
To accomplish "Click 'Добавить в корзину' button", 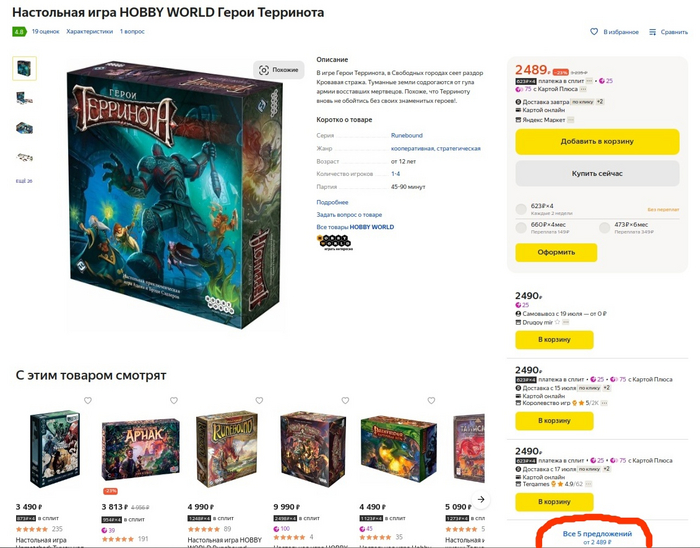I will click(597, 141).
